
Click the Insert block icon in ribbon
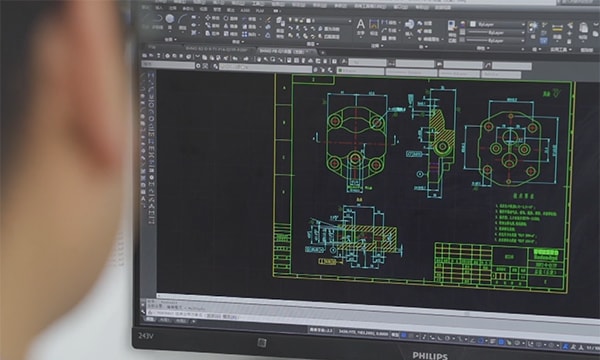[409, 24]
